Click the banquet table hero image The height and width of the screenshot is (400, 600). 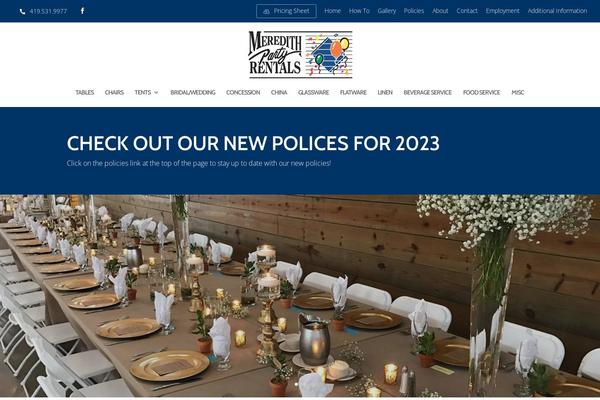pos(300,296)
